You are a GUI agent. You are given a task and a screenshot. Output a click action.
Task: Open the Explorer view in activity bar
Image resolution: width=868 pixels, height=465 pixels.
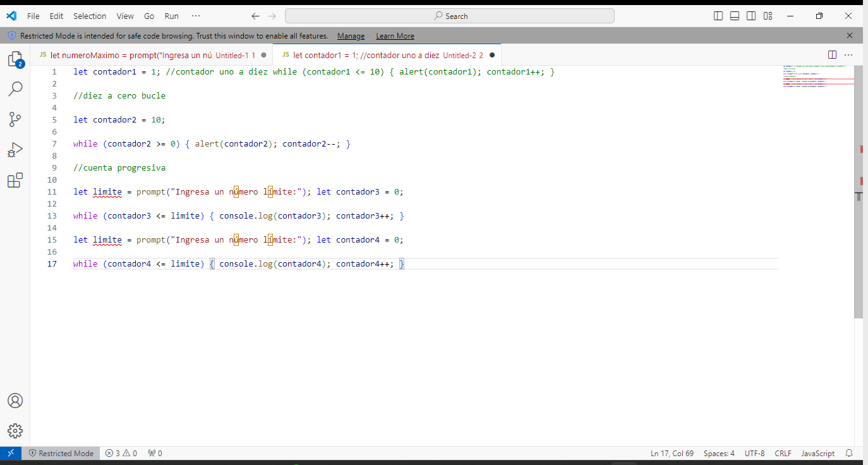click(x=15, y=59)
